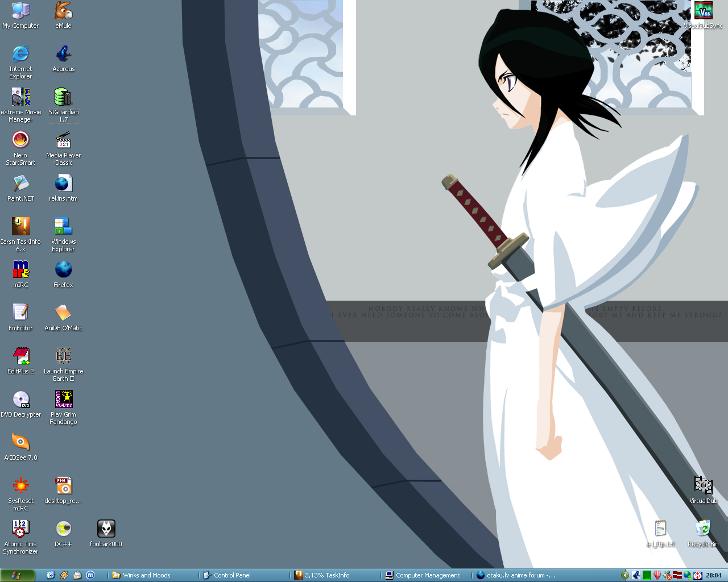The image size is (728, 582).
Task: Open the SysReset mIRC icon
Action: click(x=20, y=494)
